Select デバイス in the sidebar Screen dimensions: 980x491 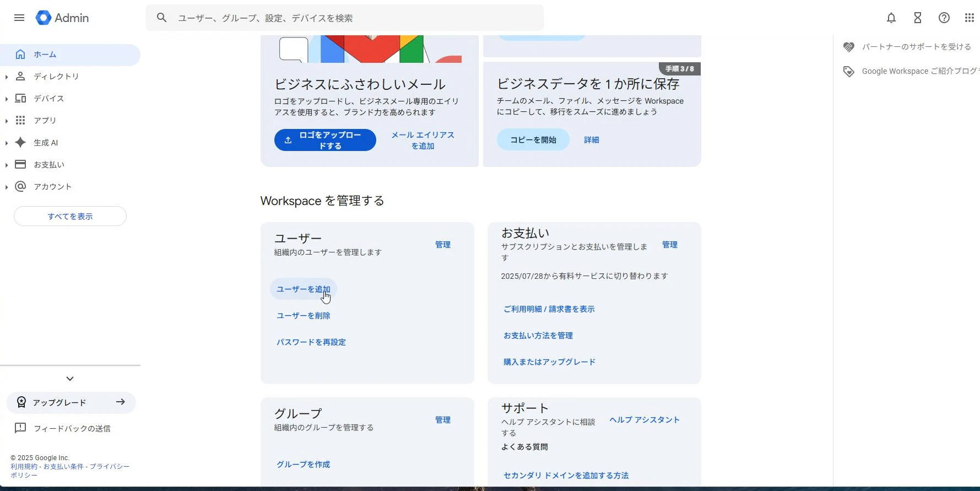click(70, 99)
